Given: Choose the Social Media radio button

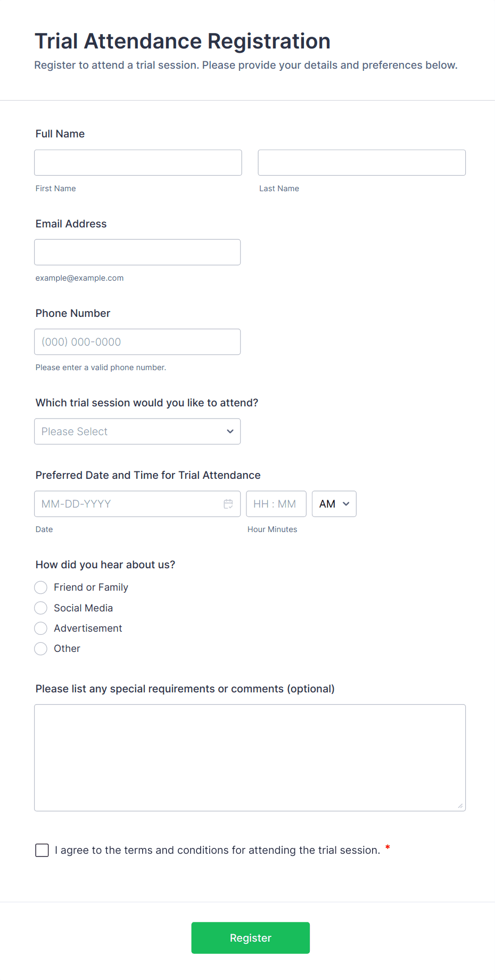Looking at the screenshot, I should [41, 608].
